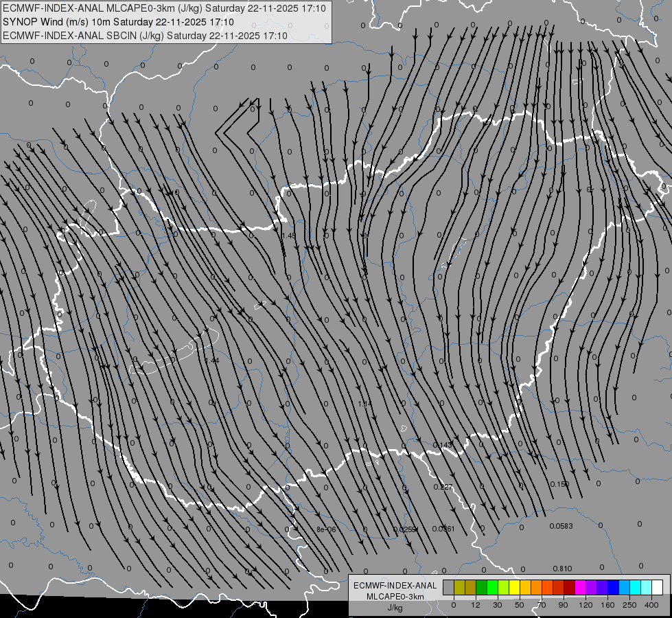Click the map value 0.0259
The width and height of the screenshot is (672, 618).
coord(404,529)
